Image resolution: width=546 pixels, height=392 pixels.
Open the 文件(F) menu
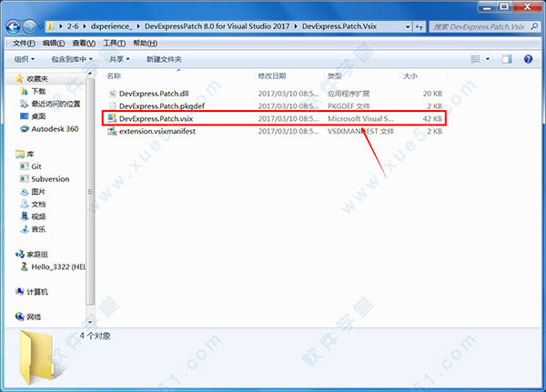pyautogui.click(x=24, y=43)
